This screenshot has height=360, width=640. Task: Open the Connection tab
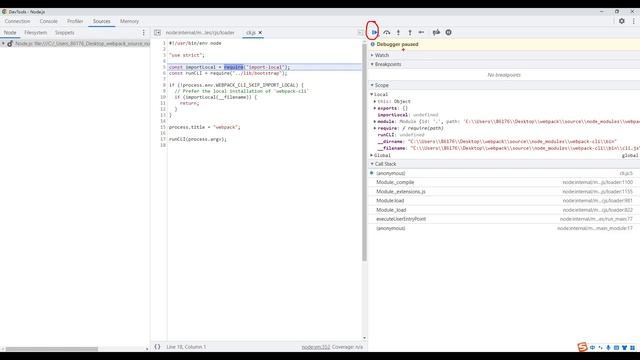18,21
